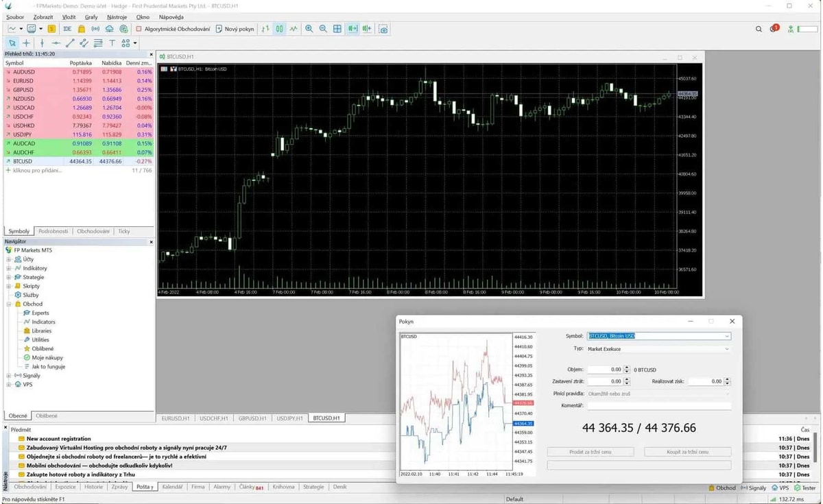823x504 pixels.
Task: Open the Nástroje menu
Action: [x=117, y=16]
